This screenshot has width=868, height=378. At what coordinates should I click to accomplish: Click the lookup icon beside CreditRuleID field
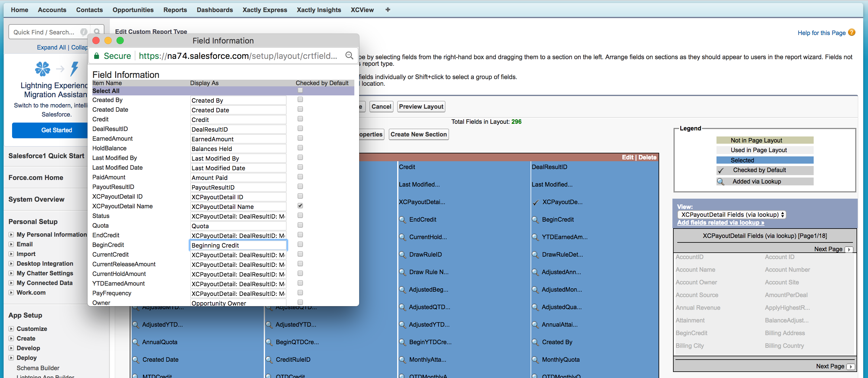(269, 360)
